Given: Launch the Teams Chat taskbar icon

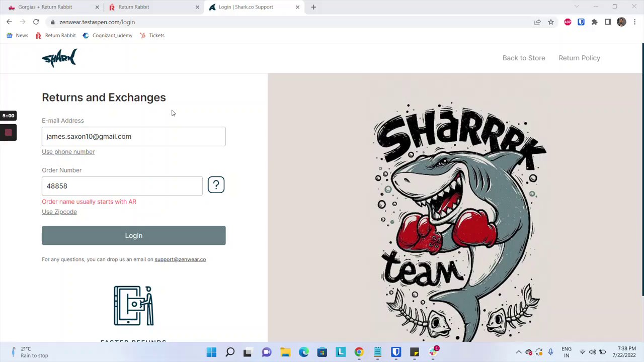Looking at the screenshot, I should pos(267,352).
